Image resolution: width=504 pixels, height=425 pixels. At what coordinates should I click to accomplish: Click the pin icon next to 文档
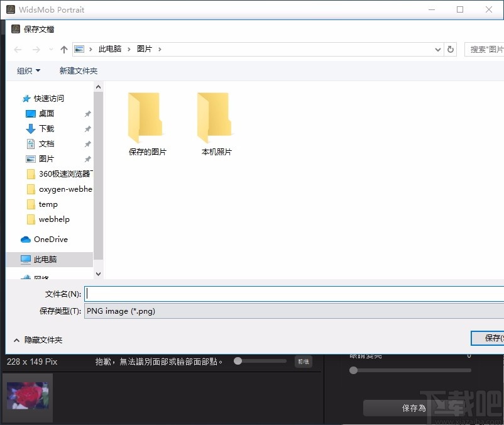pyautogui.click(x=88, y=144)
